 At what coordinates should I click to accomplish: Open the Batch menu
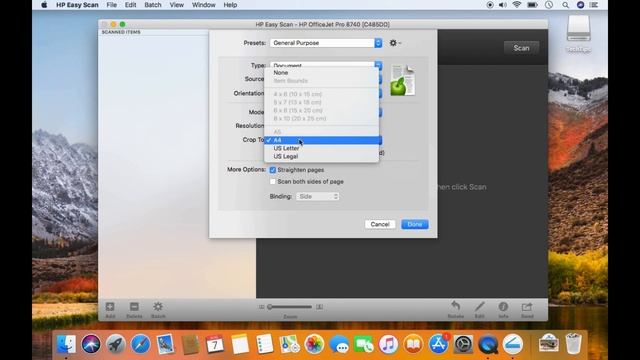click(x=153, y=5)
